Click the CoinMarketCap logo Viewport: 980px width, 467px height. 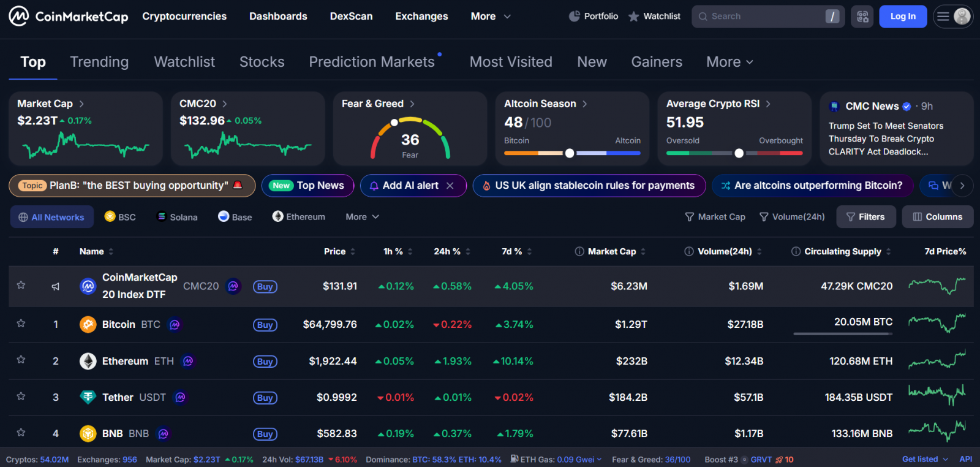click(68, 17)
